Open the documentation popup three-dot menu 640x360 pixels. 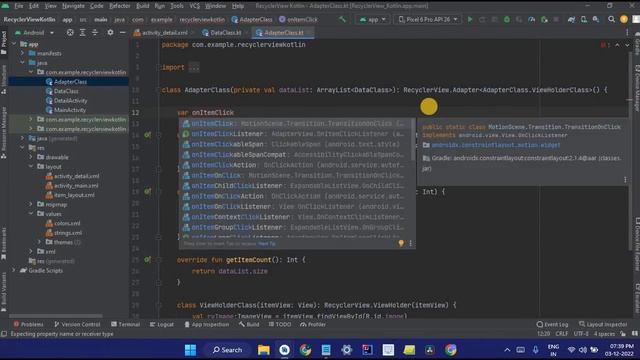(625, 180)
